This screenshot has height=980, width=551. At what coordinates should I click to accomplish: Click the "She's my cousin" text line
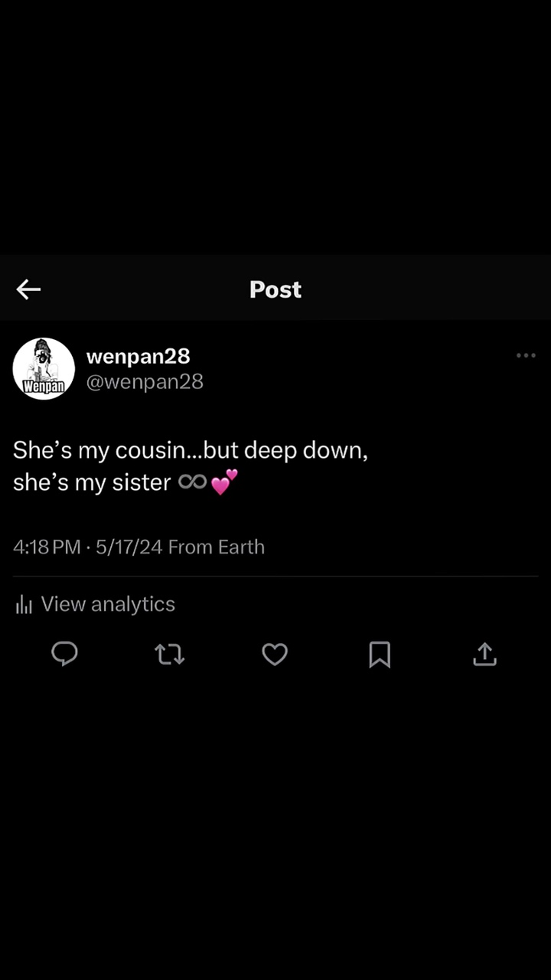coord(190,450)
